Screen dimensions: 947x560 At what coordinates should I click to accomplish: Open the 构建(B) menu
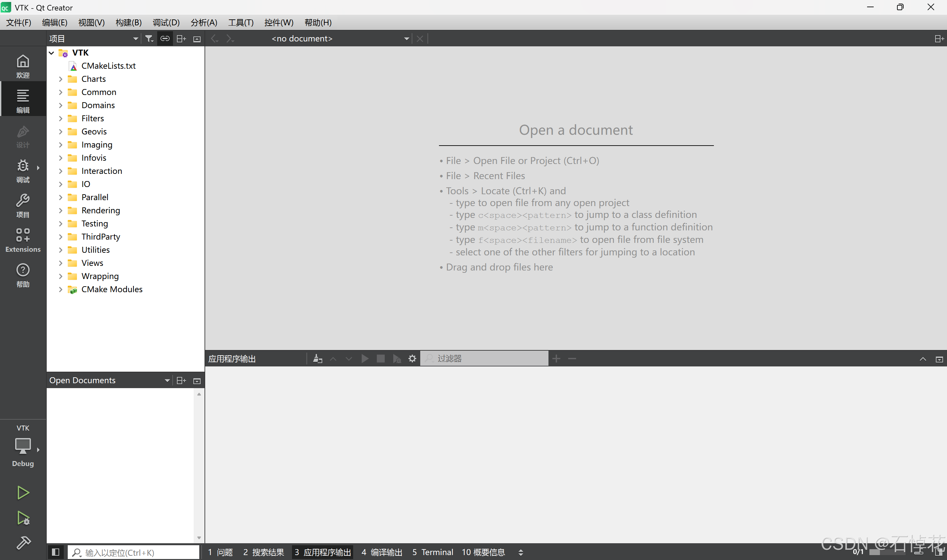pyautogui.click(x=128, y=22)
